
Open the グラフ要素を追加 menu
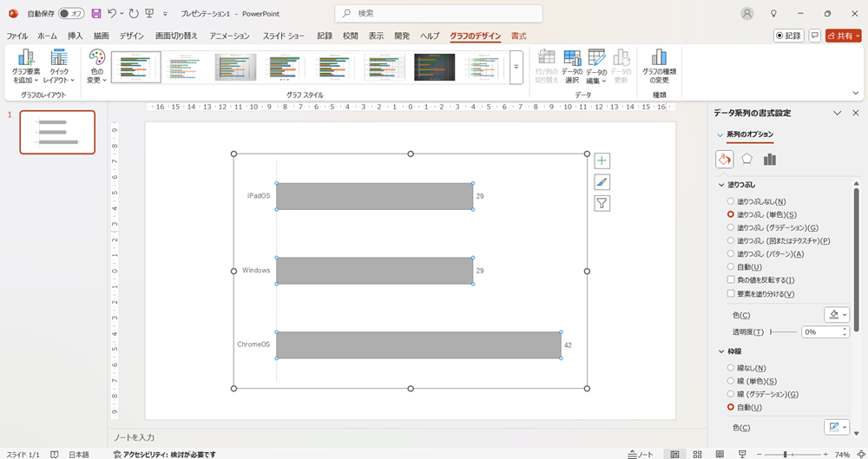click(x=25, y=67)
